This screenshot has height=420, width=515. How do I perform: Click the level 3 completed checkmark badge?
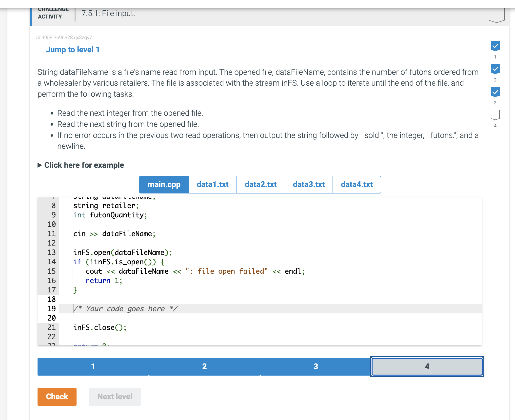pos(495,92)
